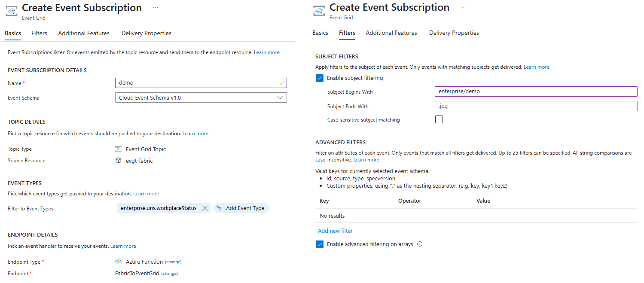Screen dimensions: 644x283
Task: Open Learn more link about Event Subscriptions
Action: 267,52
